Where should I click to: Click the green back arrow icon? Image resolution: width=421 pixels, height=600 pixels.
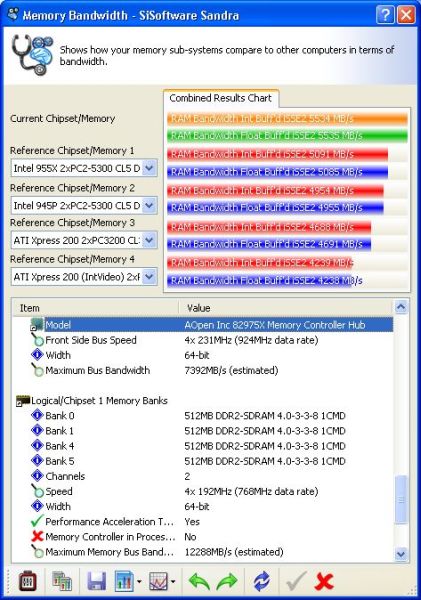pyautogui.click(x=199, y=581)
